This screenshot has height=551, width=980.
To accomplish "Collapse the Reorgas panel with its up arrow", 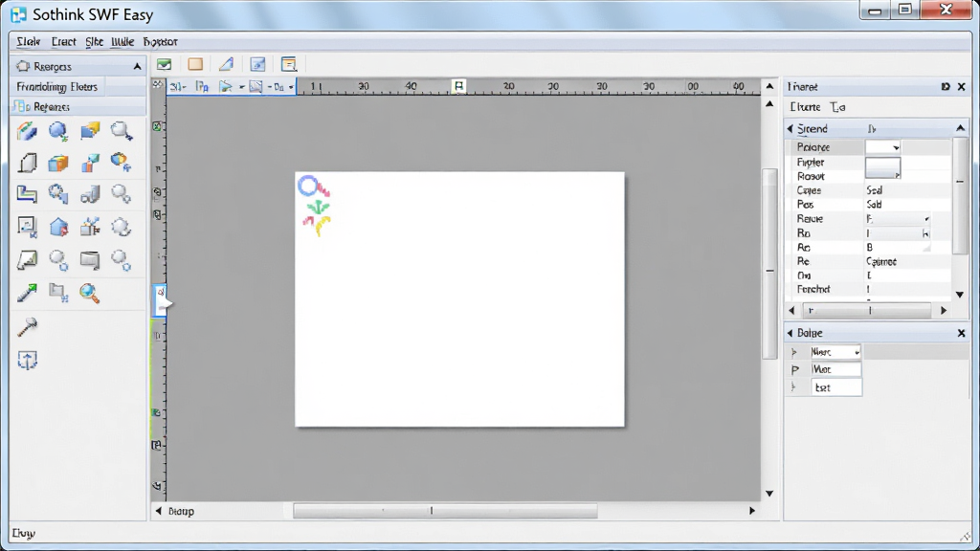I will pyautogui.click(x=137, y=66).
